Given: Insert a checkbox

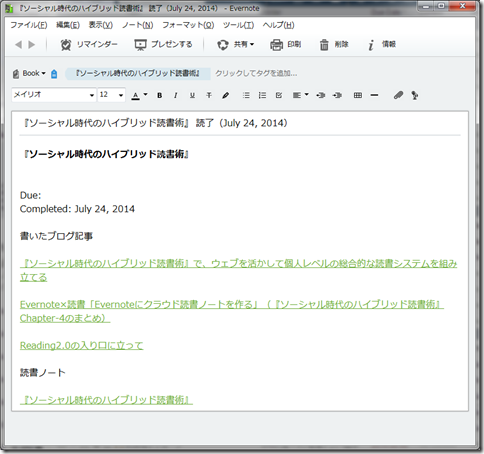Looking at the screenshot, I should tap(279, 96).
